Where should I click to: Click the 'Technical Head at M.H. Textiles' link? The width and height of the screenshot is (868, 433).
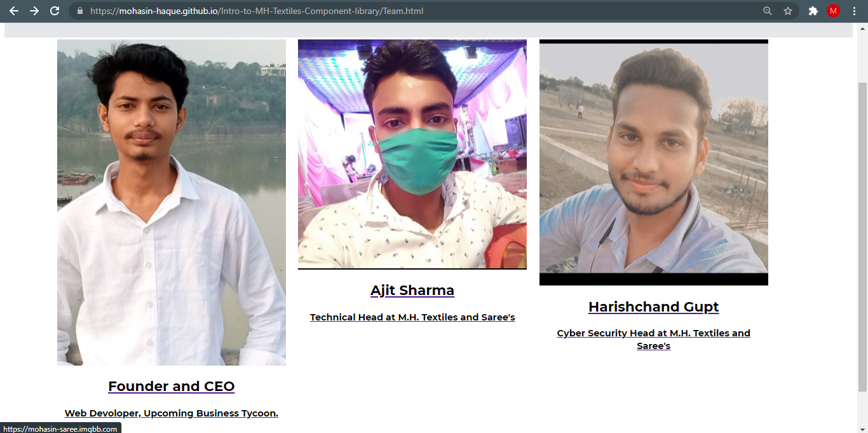[x=412, y=317]
